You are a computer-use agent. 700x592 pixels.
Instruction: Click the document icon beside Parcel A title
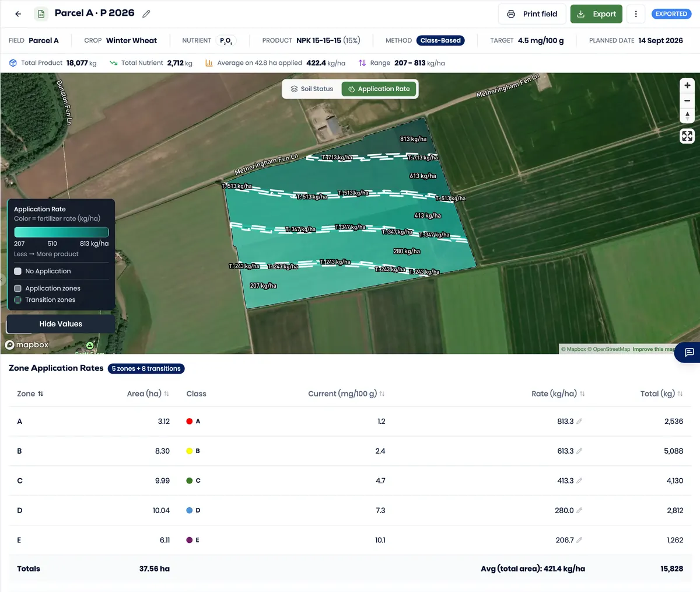41,14
